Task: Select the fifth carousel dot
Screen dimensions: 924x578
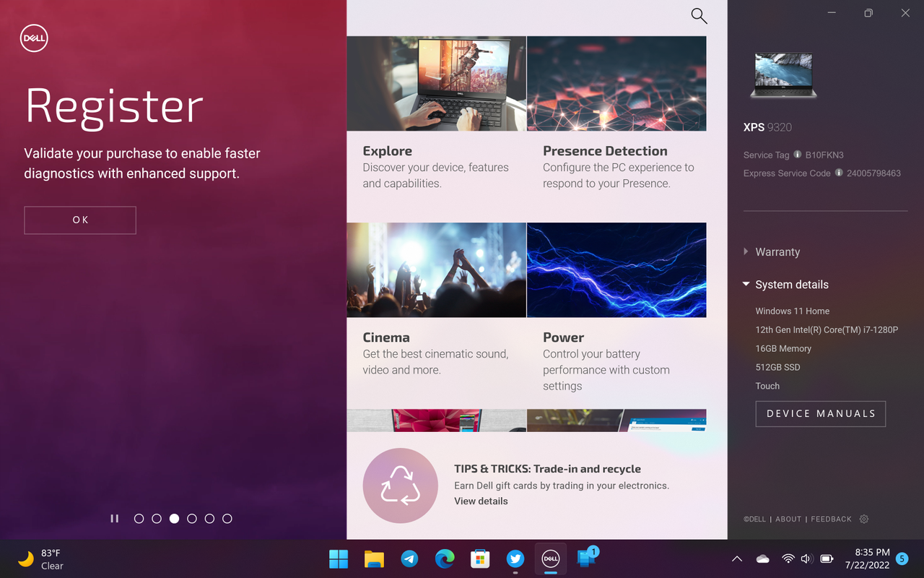Action: pyautogui.click(x=209, y=519)
